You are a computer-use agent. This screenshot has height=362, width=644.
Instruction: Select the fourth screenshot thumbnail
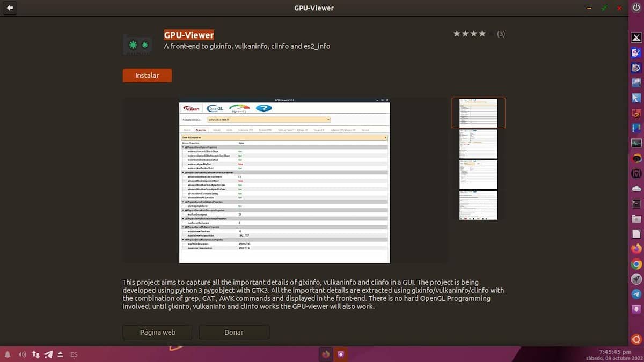[x=478, y=205]
